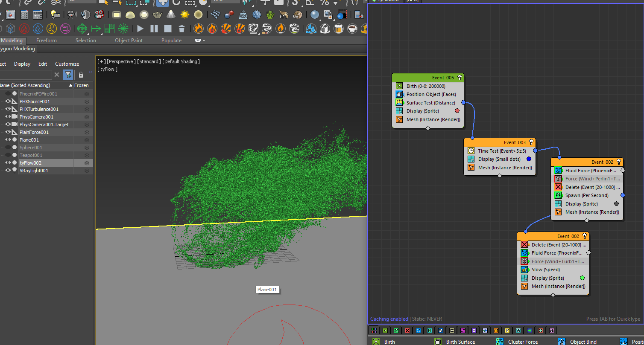Screen dimensions: 644x345
Task: Stop simulation with the square stop button
Action: tap(168, 29)
